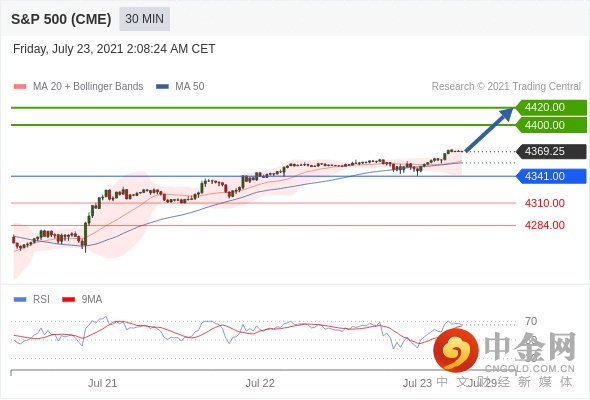
Task: Click the pink MA 20 legend swatch
Action: (x=20, y=87)
